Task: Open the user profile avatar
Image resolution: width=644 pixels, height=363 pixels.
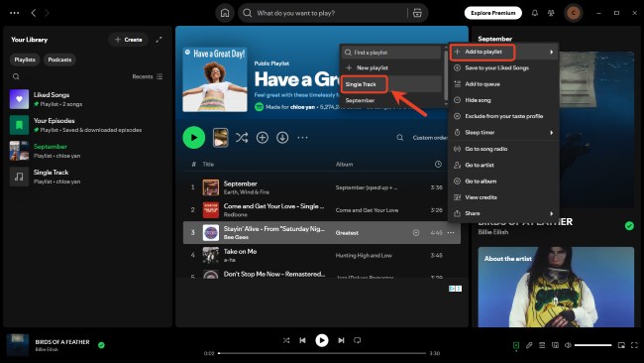Action: (574, 13)
